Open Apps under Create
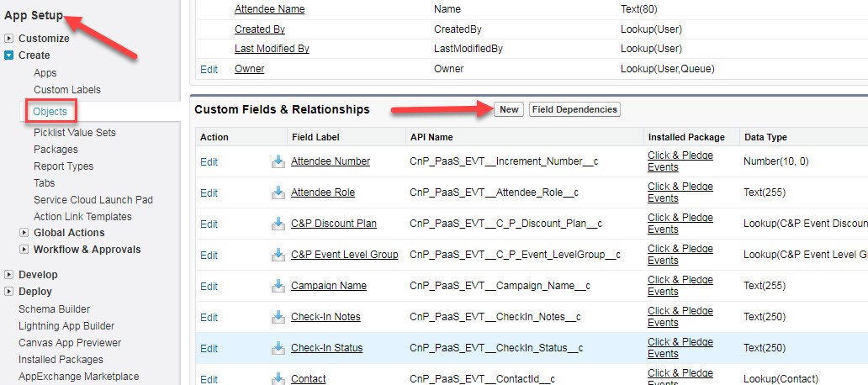Screen dimensions: 868x385 click(45, 73)
